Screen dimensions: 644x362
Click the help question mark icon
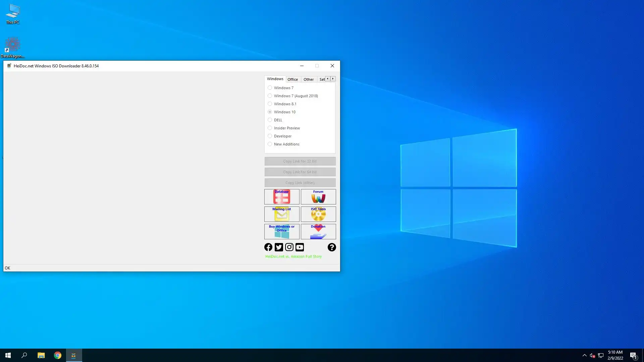[332, 247]
